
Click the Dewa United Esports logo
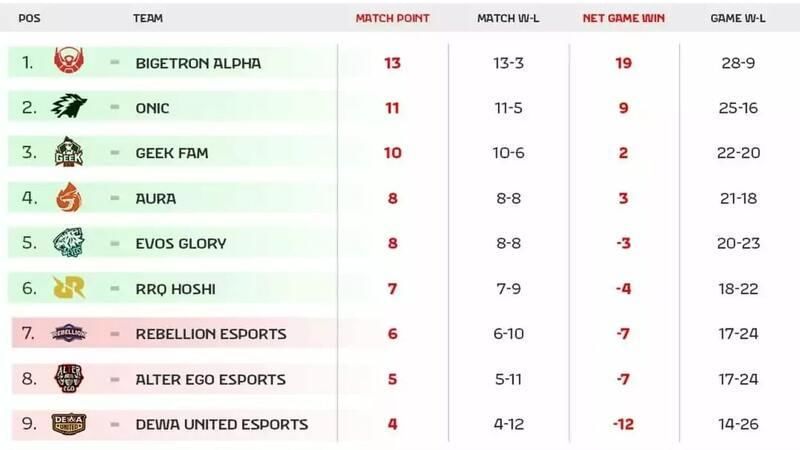pyautogui.click(x=69, y=424)
